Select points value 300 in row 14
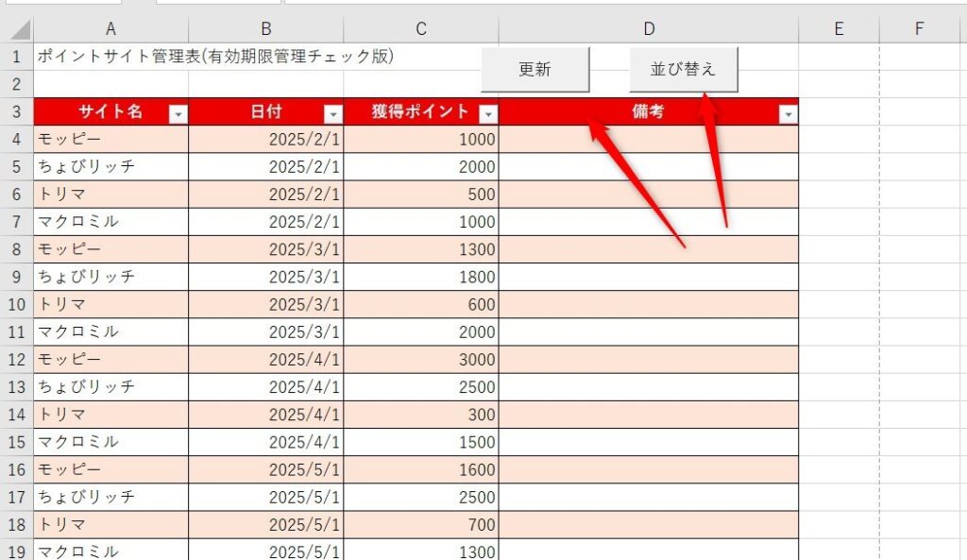The width and height of the screenshot is (967, 560). [x=421, y=415]
